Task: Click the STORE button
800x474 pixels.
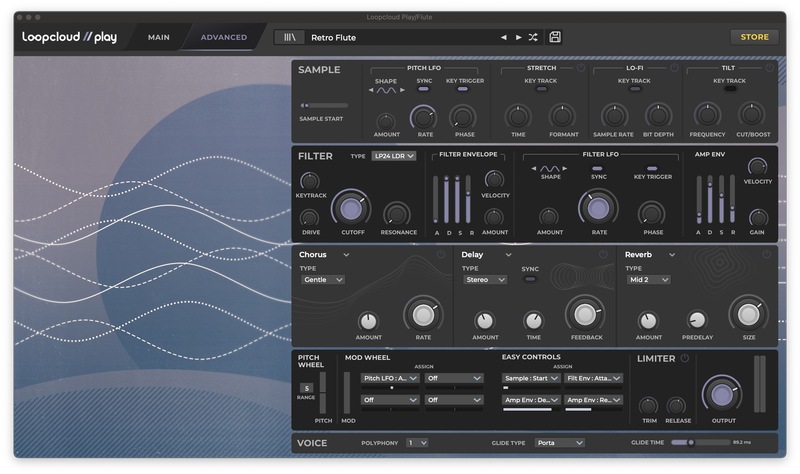Action: point(754,37)
